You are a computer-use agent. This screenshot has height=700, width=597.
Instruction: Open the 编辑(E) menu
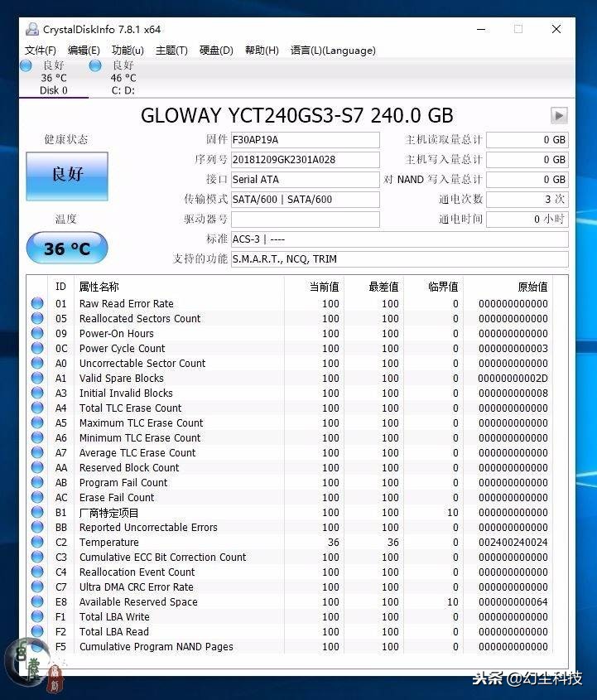pyautogui.click(x=84, y=51)
